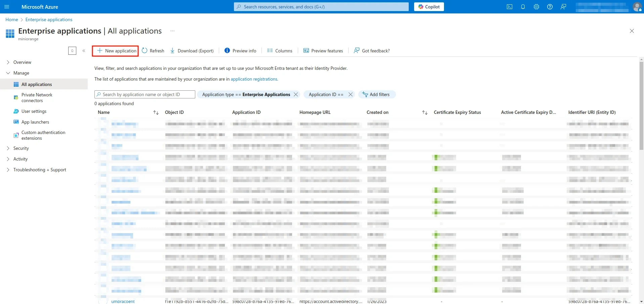Click the Download (Export) icon
Viewport: 644px width, 304px height.
(x=172, y=50)
